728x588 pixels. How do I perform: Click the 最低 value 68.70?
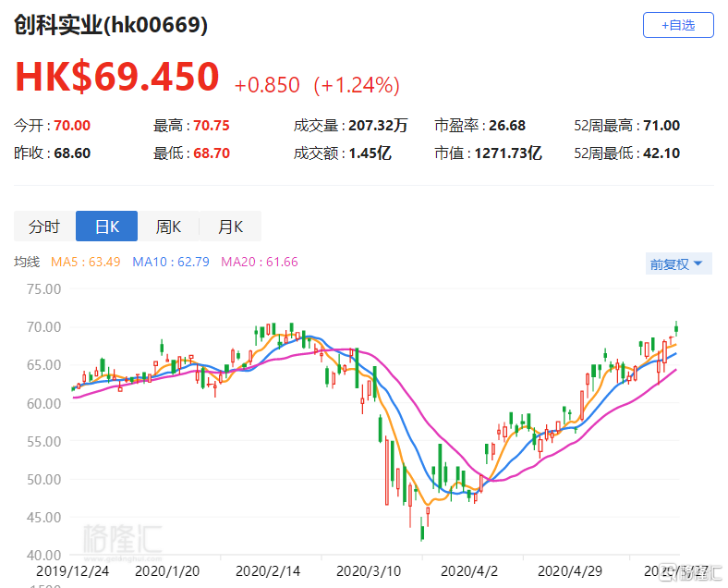coord(212,153)
